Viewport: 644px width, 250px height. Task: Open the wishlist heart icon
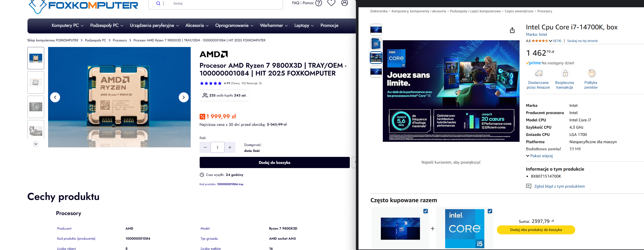pyautogui.click(x=331, y=3)
